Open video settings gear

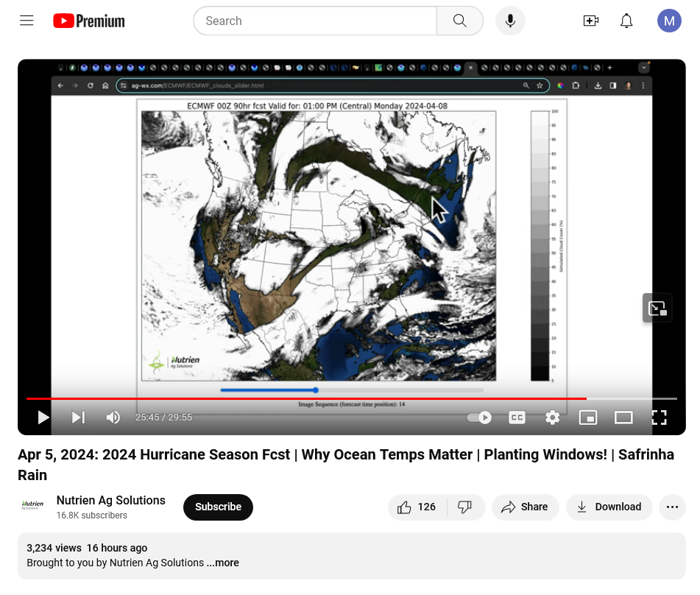click(552, 418)
